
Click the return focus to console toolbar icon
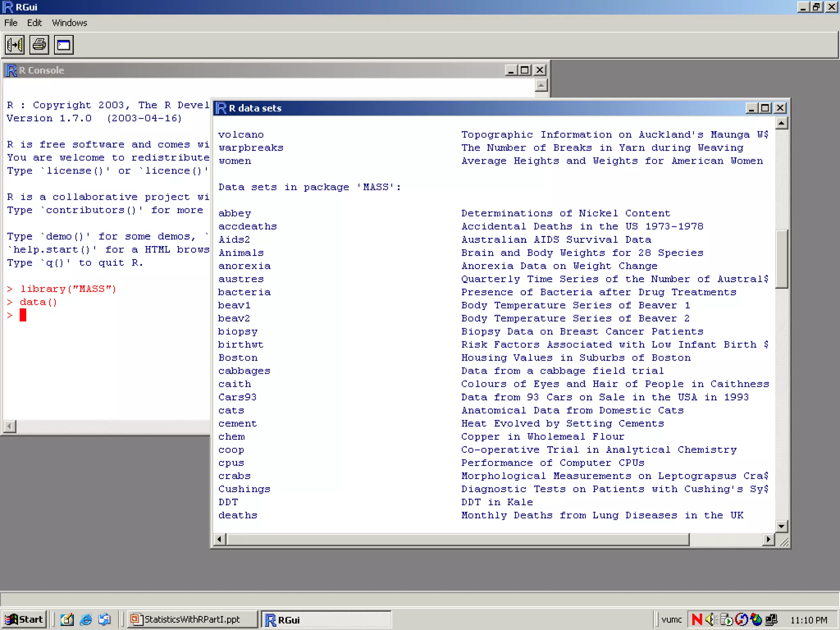[15, 45]
